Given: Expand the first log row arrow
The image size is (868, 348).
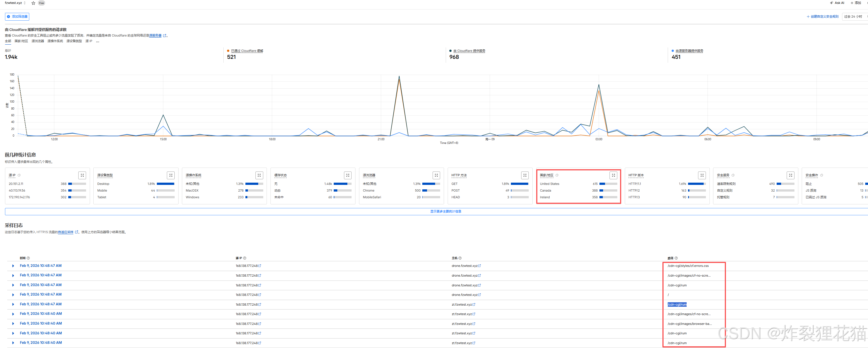Looking at the screenshot, I should click(x=13, y=266).
